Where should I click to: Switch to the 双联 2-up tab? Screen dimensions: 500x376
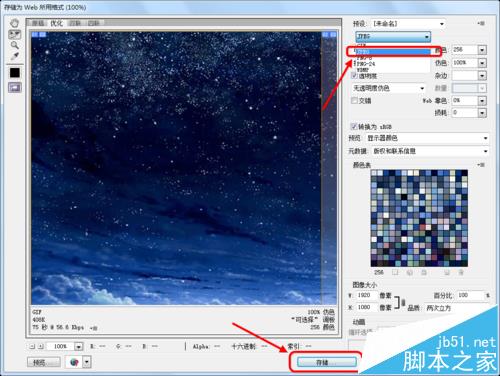(75, 23)
